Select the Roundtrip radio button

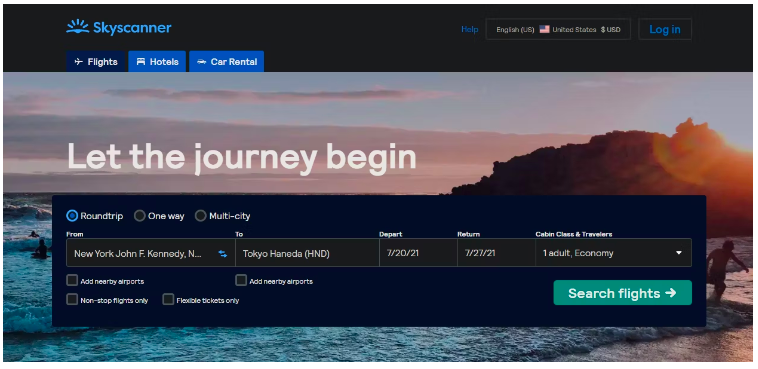pos(72,216)
